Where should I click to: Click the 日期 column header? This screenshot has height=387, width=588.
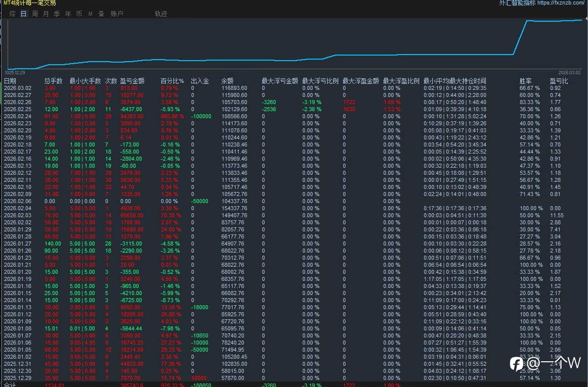coord(10,81)
